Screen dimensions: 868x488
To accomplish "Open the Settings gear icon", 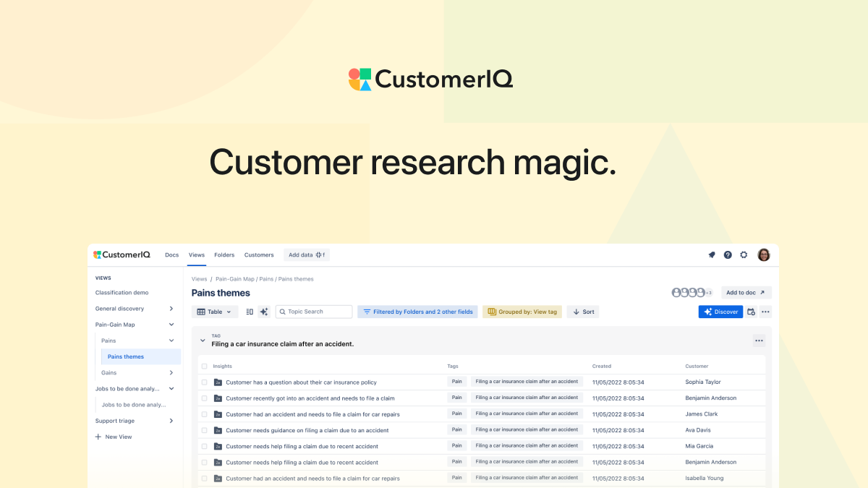I will pos(744,254).
